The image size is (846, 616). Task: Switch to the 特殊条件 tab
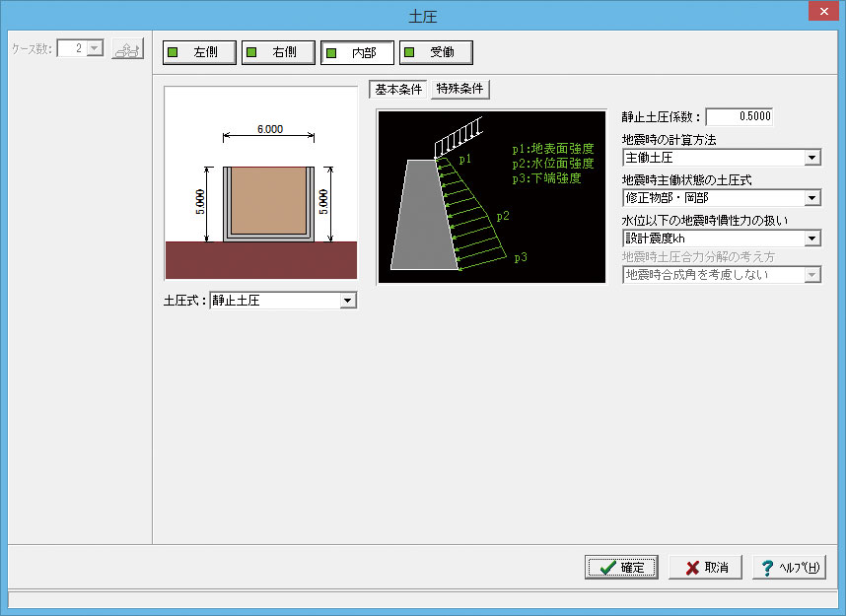[x=460, y=89]
